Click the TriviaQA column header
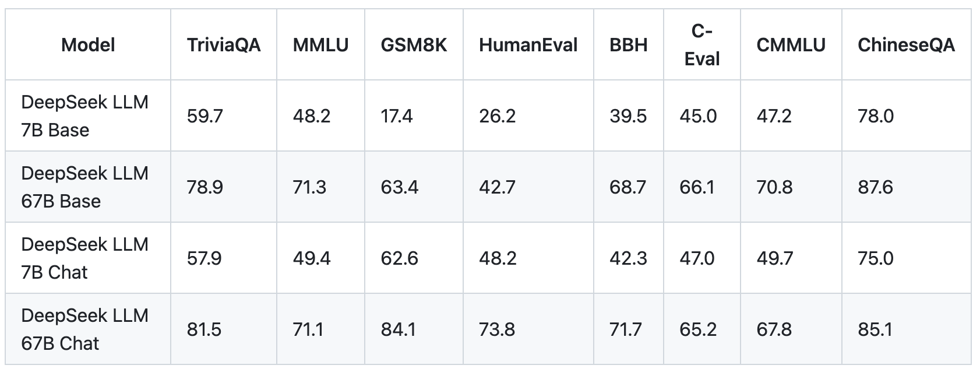 (x=224, y=45)
